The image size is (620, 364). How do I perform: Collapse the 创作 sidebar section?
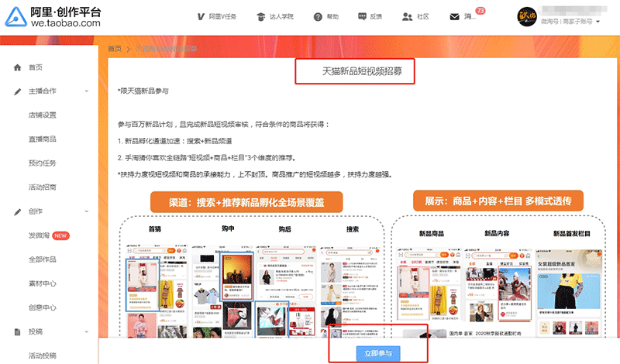[88, 211]
